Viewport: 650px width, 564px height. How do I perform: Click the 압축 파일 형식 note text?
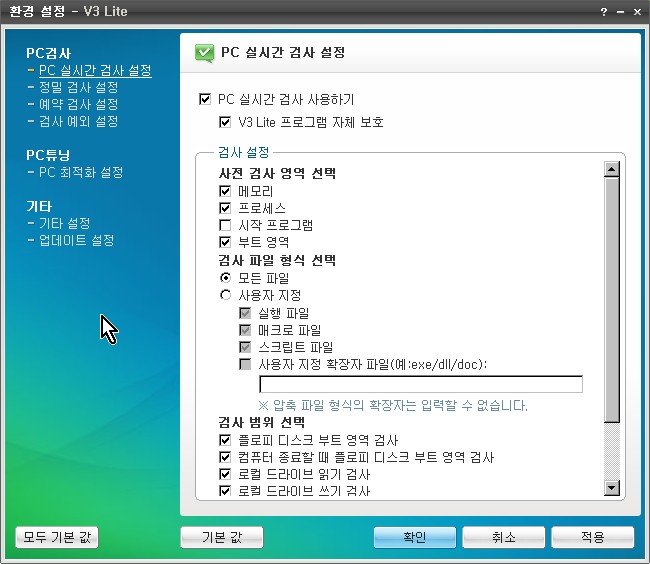point(393,405)
